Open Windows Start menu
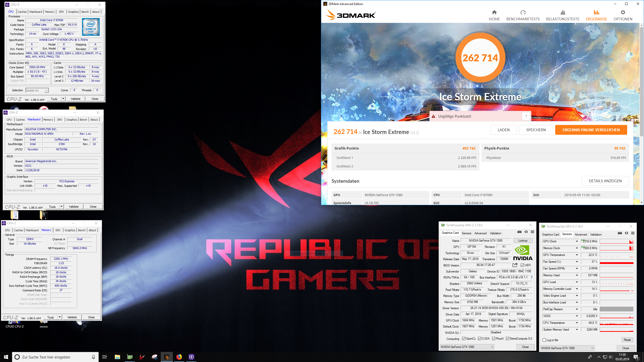Viewport: 644px width, 362px height. [x=6, y=357]
